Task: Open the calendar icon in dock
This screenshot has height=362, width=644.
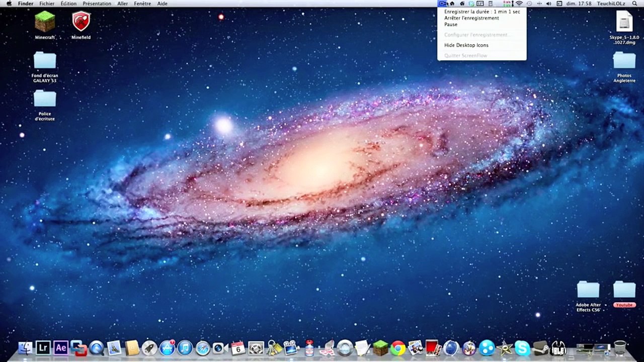Action: coord(237,347)
